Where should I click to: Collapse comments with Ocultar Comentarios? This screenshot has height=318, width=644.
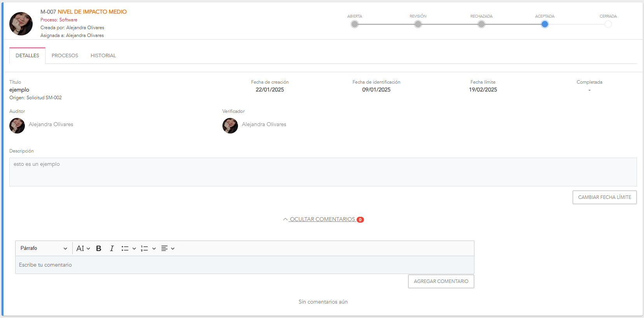coord(322,220)
